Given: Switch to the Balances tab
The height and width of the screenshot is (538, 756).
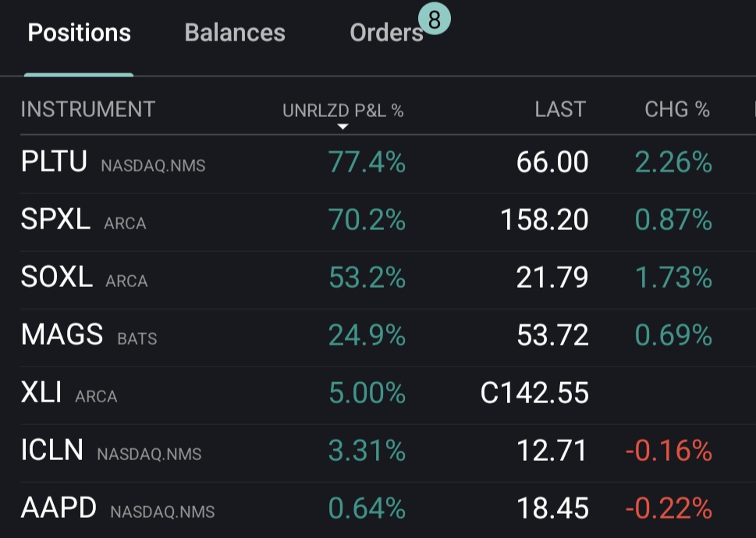Looking at the screenshot, I should [235, 33].
